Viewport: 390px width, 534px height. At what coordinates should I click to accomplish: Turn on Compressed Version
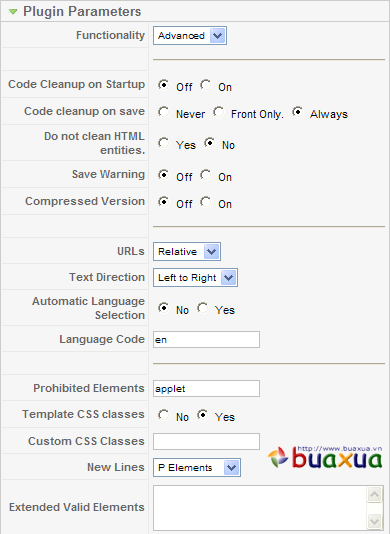205,202
